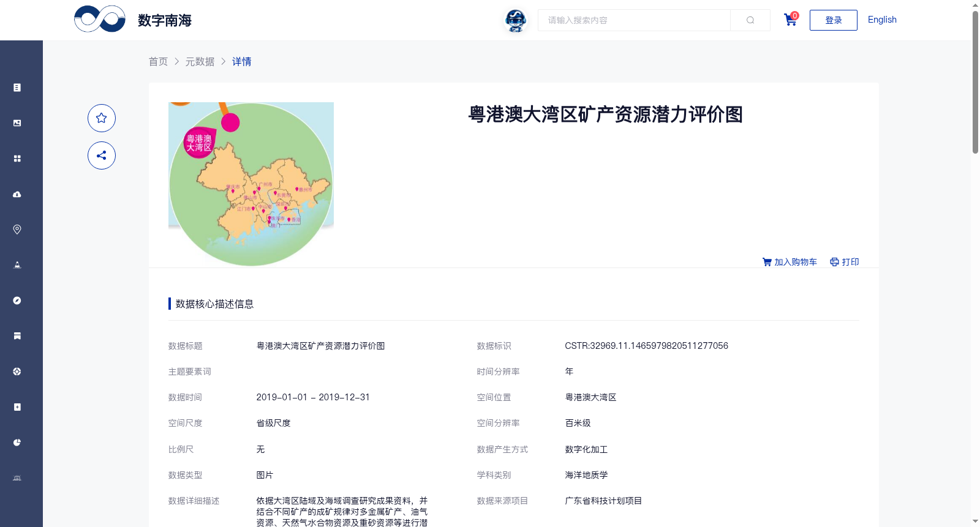Select the laptop icon in the sidebar
The height and width of the screenshot is (527, 980).
(x=17, y=478)
